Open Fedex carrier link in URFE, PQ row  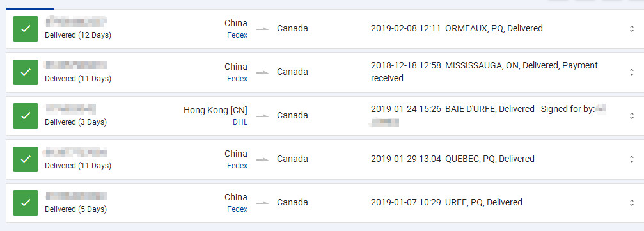(237, 209)
